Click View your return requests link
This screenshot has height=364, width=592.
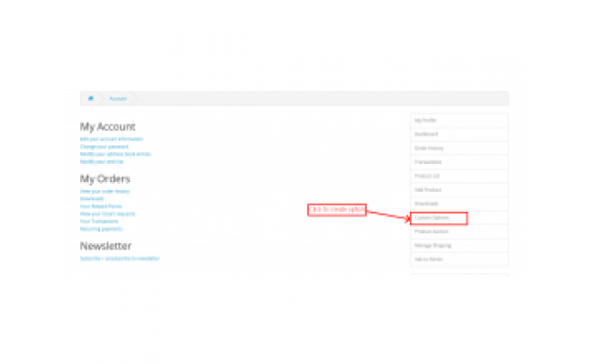(x=107, y=214)
